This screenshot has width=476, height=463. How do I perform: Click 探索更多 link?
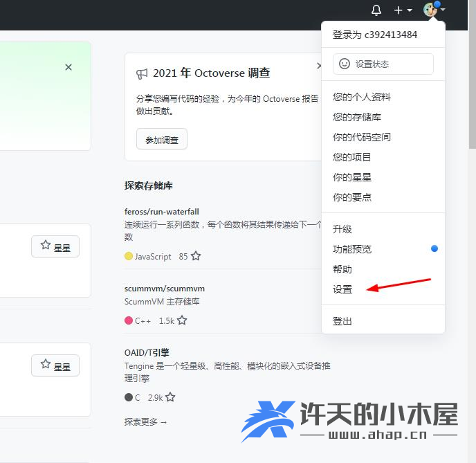145,421
